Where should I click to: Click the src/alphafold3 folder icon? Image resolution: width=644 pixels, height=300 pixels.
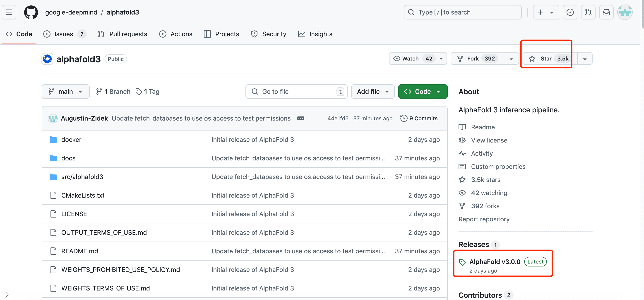53,177
